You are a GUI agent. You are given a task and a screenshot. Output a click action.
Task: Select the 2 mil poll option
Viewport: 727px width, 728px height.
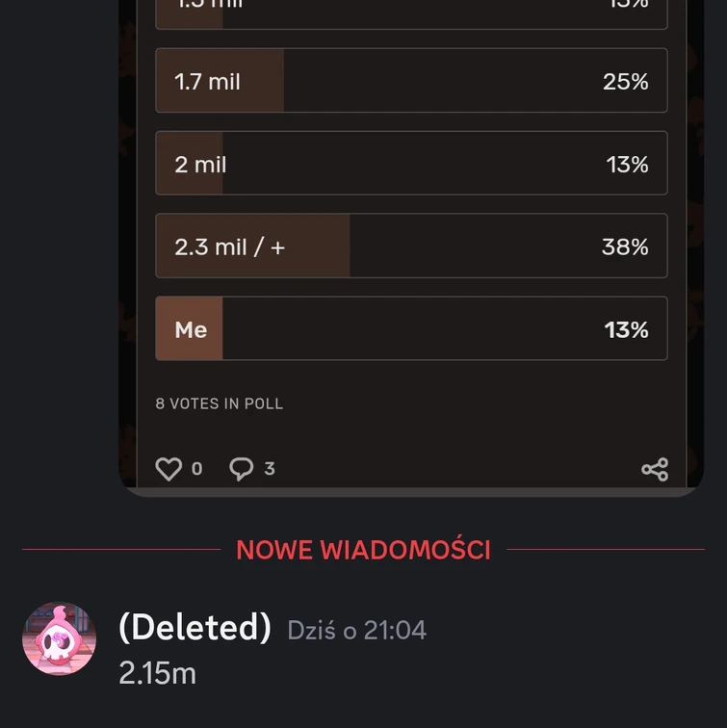[x=411, y=164]
